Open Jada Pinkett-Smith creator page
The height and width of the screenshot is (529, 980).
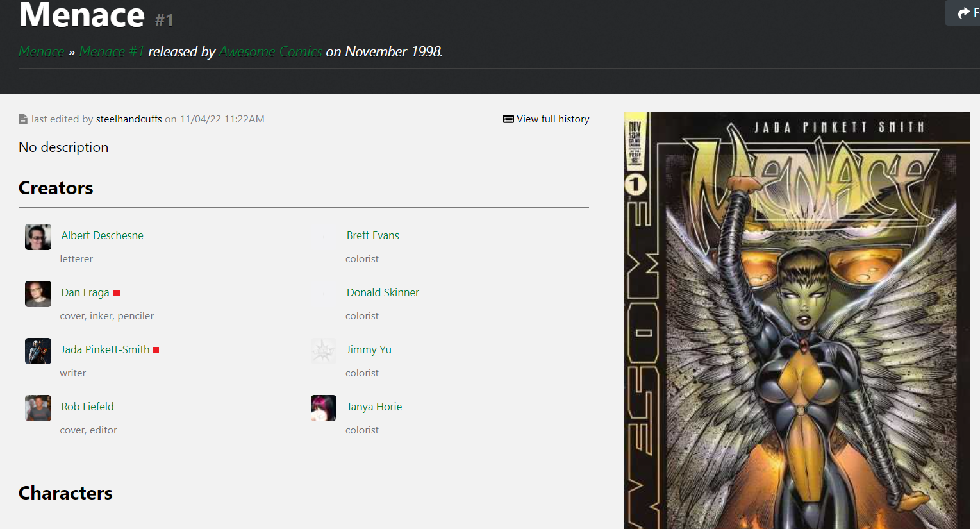click(105, 349)
